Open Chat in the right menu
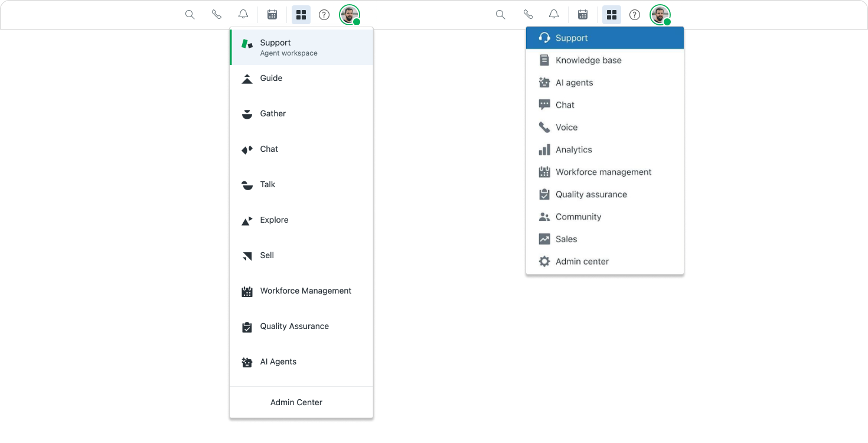The image size is (868, 443). [x=605, y=105]
